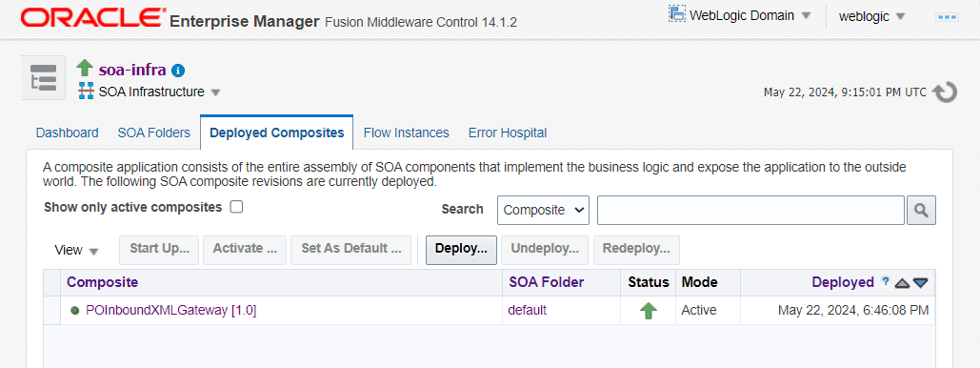Image resolution: width=980 pixels, height=368 pixels.
Task: Click the soa-infra information icon
Action: pos(178,71)
